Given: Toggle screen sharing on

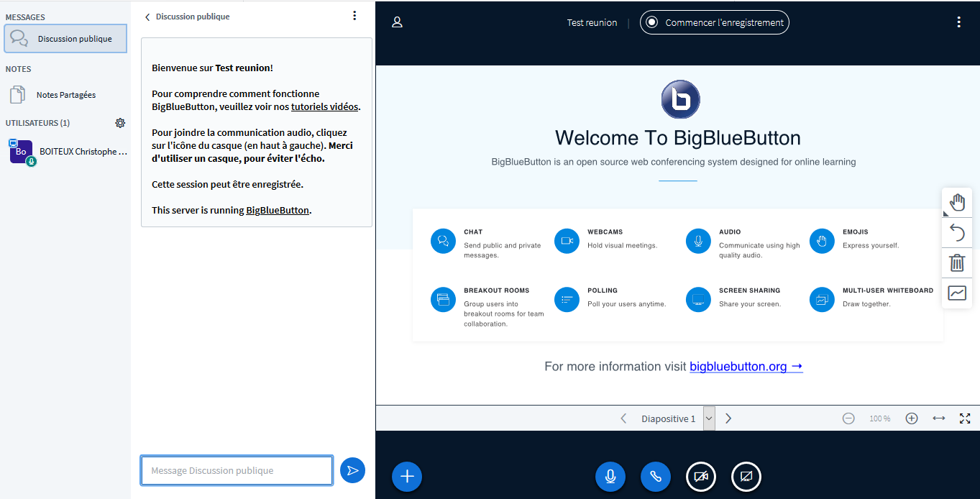Looking at the screenshot, I should pos(746,477).
